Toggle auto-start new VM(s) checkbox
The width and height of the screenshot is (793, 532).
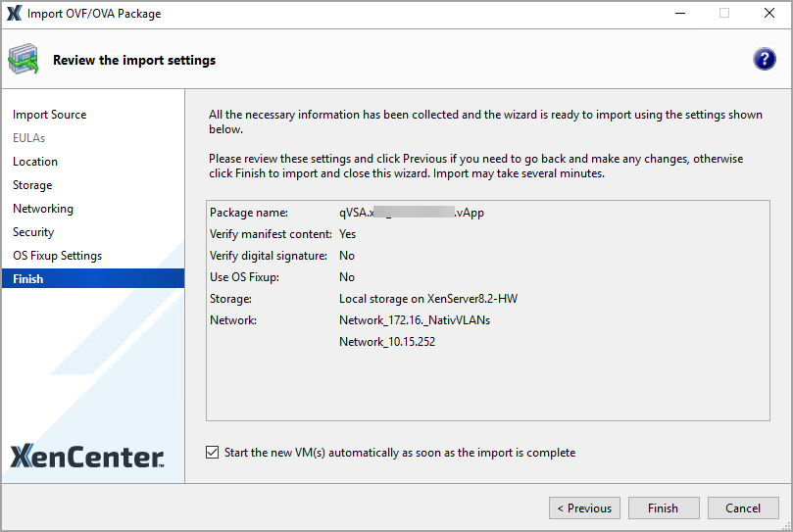[213, 453]
